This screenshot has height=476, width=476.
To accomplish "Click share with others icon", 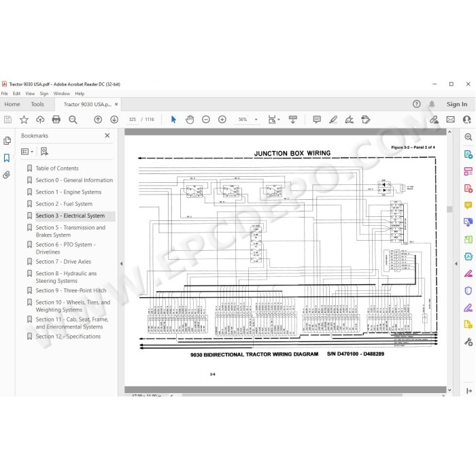I will [x=466, y=120].
